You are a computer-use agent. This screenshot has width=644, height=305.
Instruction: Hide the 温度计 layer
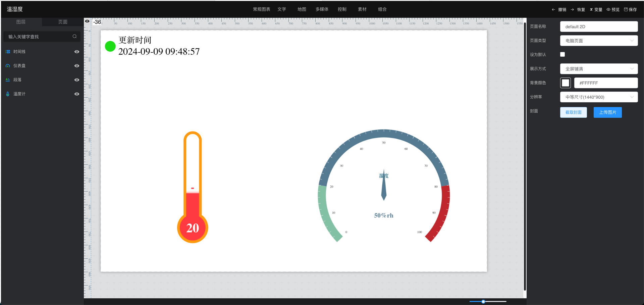click(x=77, y=94)
